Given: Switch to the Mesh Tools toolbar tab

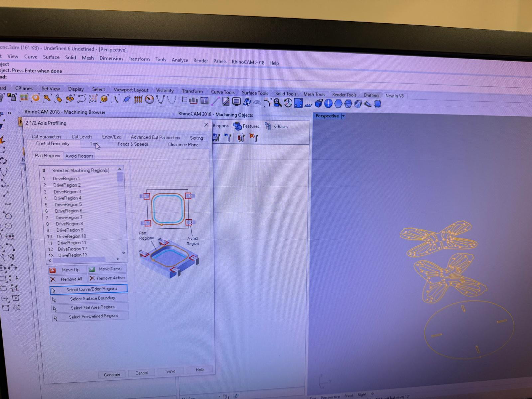Looking at the screenshot, I should (x=314, y=94).
